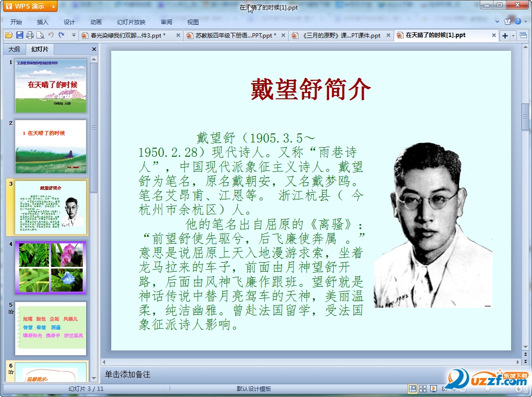The image size is (532, 397).
Task: Click the 戴望舒 biography text body
Action: pos(251,231)
